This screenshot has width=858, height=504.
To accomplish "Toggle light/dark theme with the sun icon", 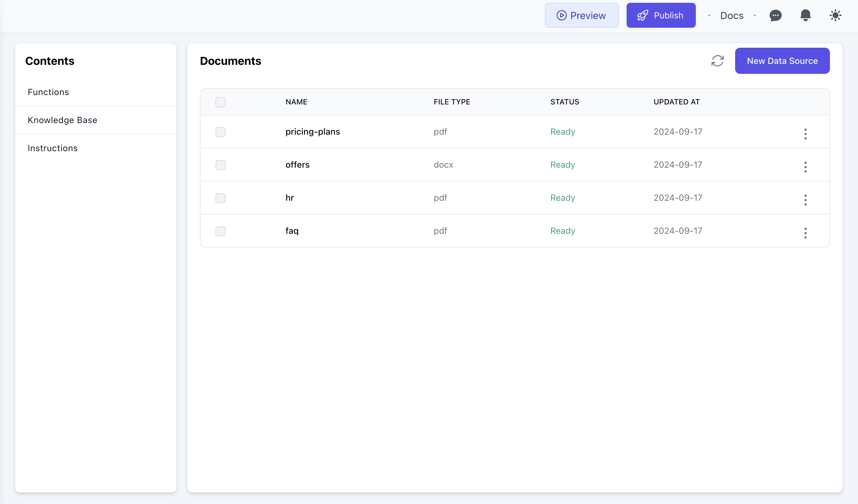I will pyautogui.click(x=835, y=15).
